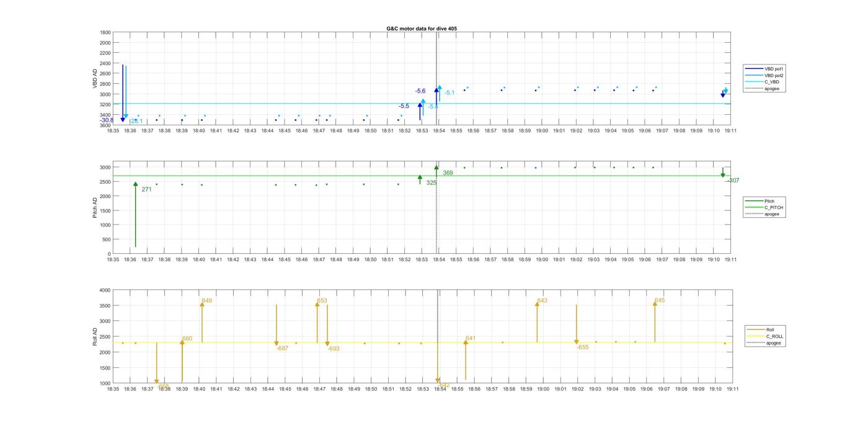868x430 pixels.
Task: Click the downward arrowhead beside the -307 label
Action: pyautogui.click(x=723, y=176)
